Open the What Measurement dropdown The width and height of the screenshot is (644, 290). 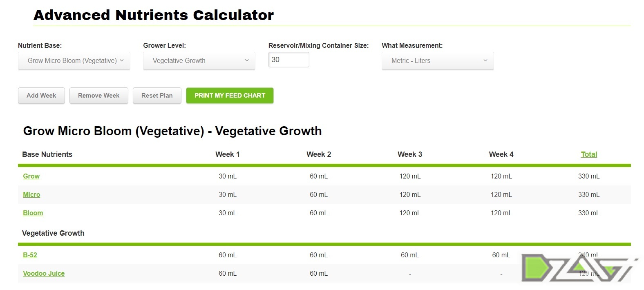pos(438,60)
